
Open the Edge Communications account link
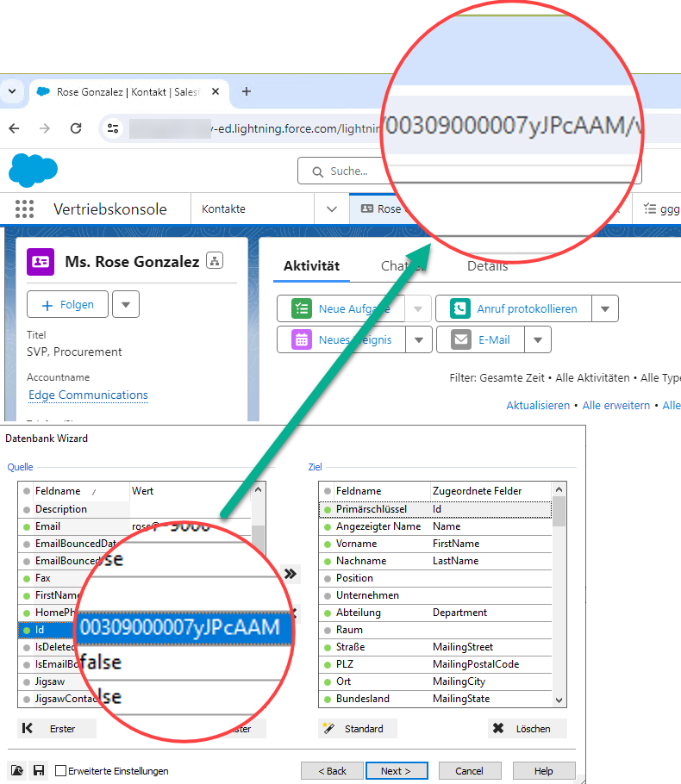[88, 395]
